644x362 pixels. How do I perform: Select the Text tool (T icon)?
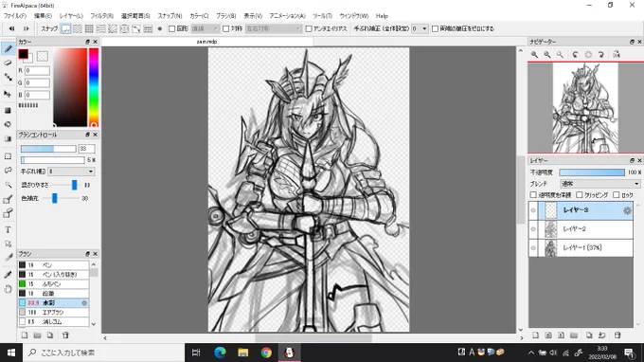(x=8, y=229)
